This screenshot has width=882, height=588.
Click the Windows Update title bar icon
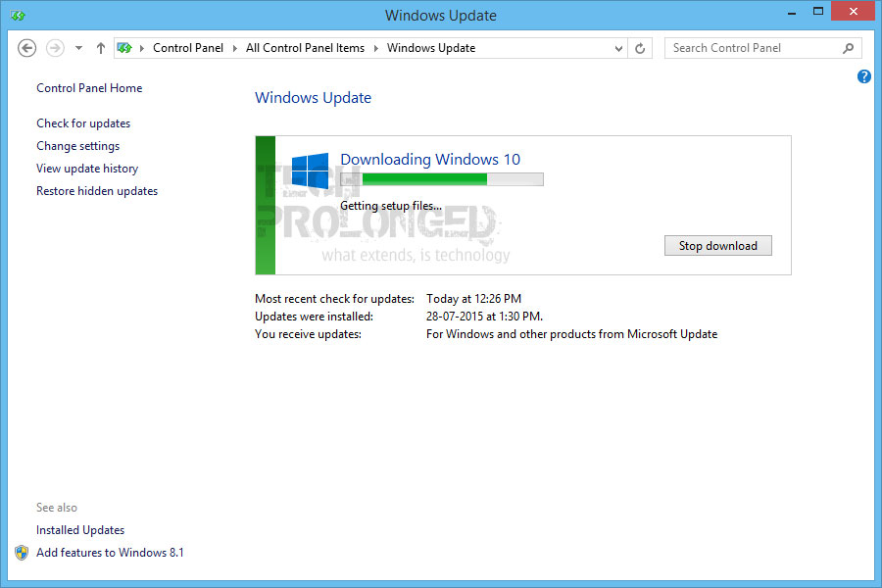(x=18, y=16)
